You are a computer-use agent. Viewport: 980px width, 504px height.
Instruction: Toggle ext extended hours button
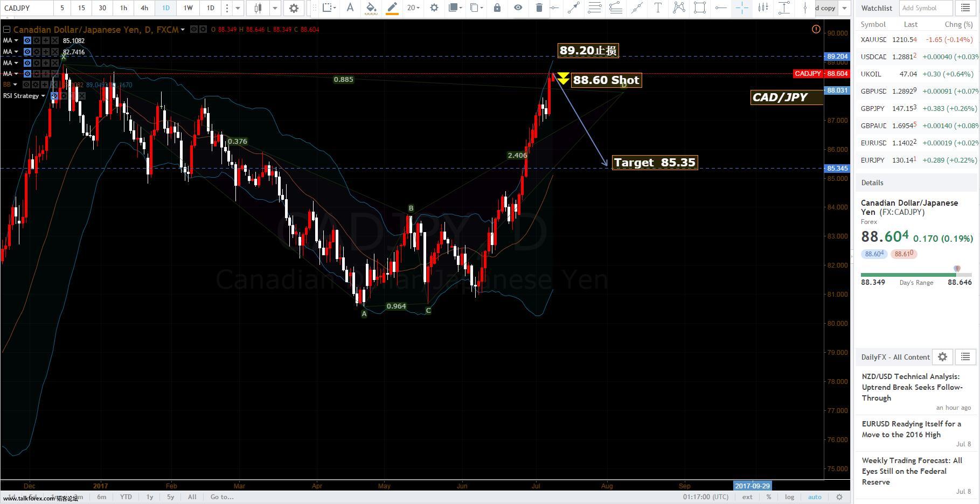click(747, 497)
